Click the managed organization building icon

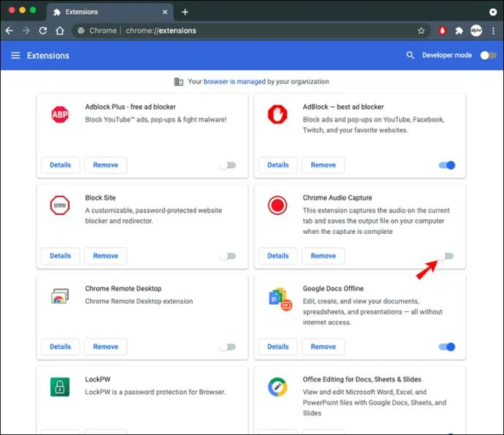coord(178,82)
